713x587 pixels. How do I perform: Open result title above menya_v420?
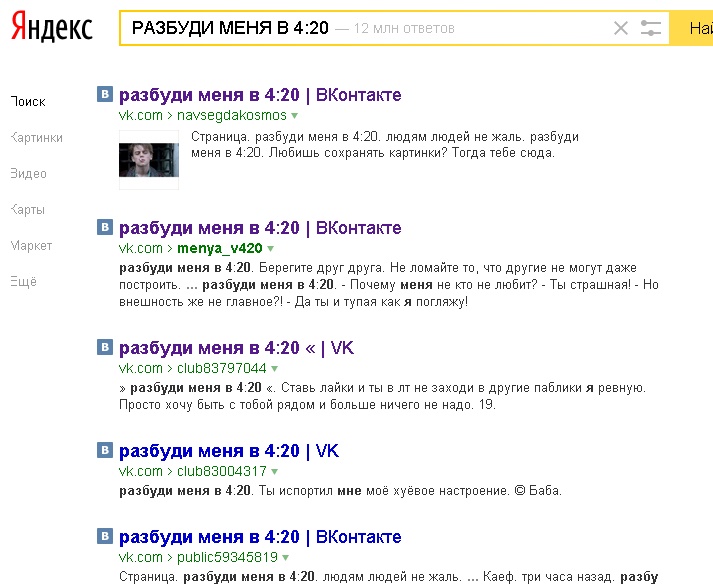(260, 228)
